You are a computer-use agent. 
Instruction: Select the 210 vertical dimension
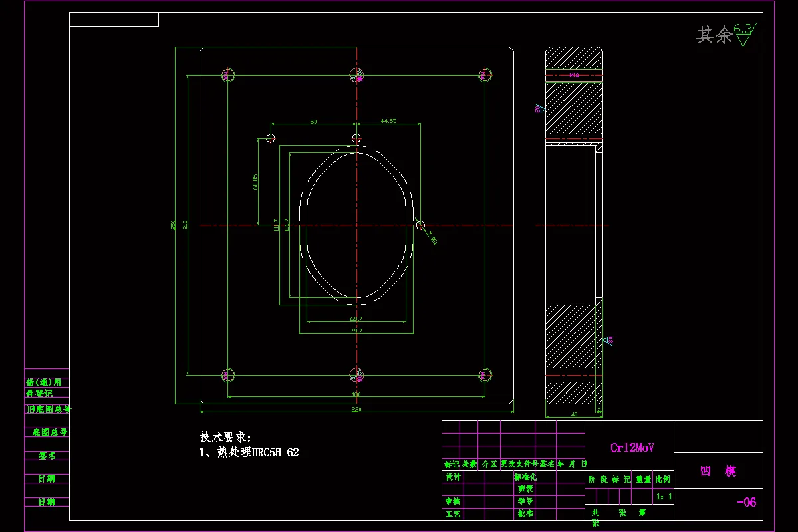[x=186, y=225]
